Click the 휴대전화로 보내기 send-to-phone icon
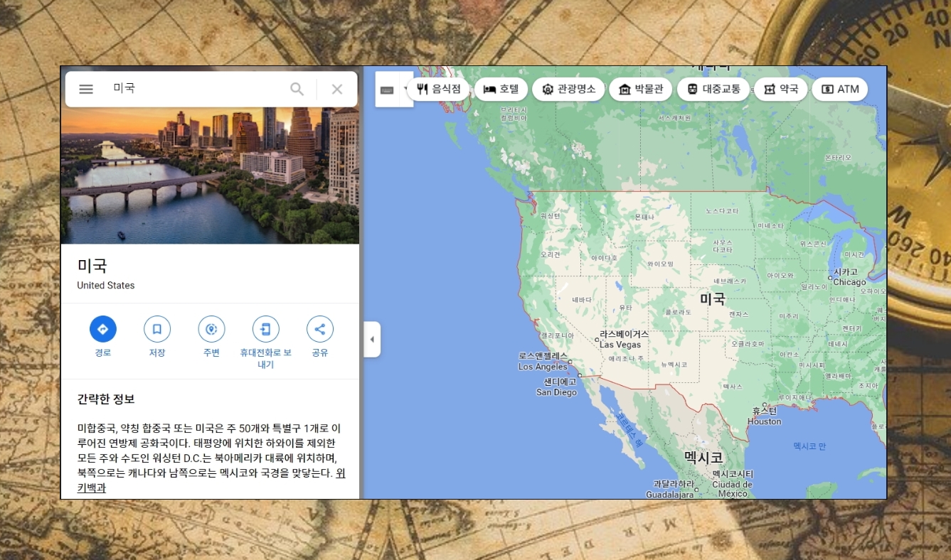This screenshot has width=951, height=560. pyautogui.click(x=265, y=329)
